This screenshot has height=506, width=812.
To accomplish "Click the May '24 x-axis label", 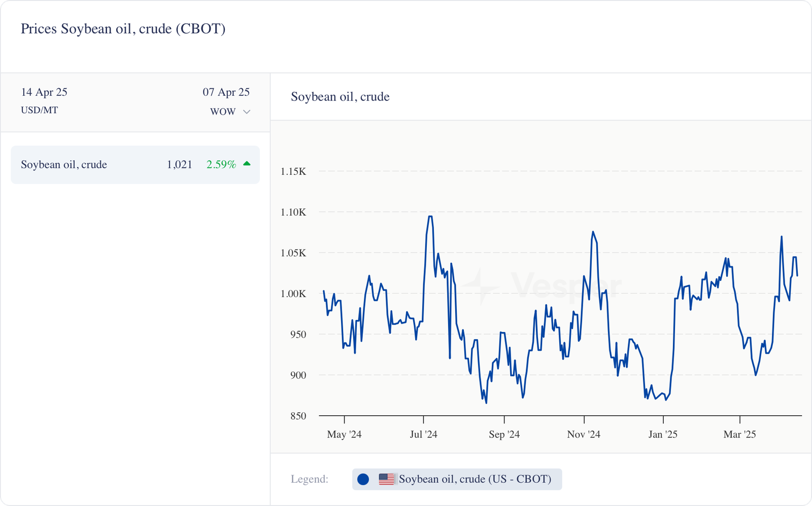I will (x=344, y=435).
